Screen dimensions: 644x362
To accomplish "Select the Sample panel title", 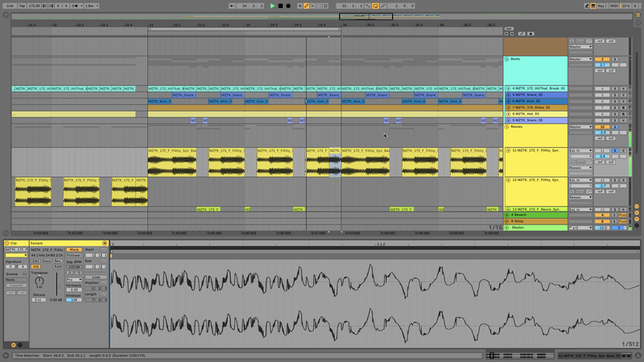I will coord(36,244).
